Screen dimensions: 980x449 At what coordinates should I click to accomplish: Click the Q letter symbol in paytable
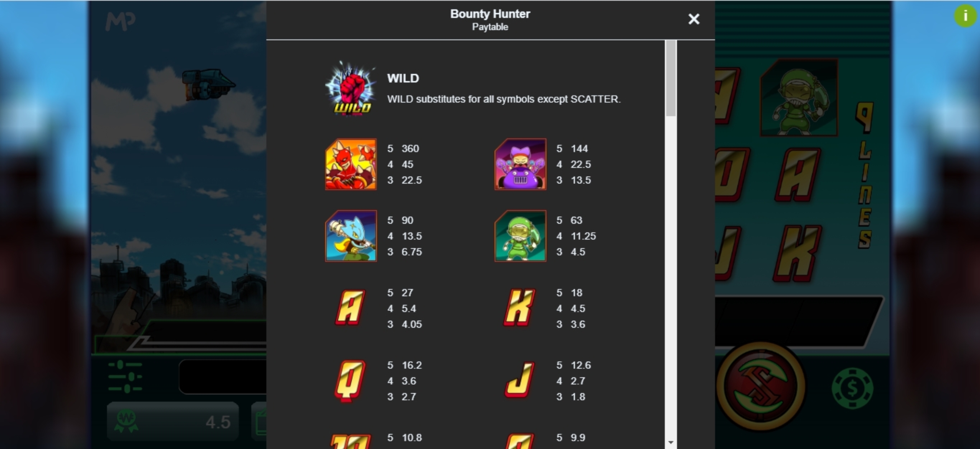(350, 381)
